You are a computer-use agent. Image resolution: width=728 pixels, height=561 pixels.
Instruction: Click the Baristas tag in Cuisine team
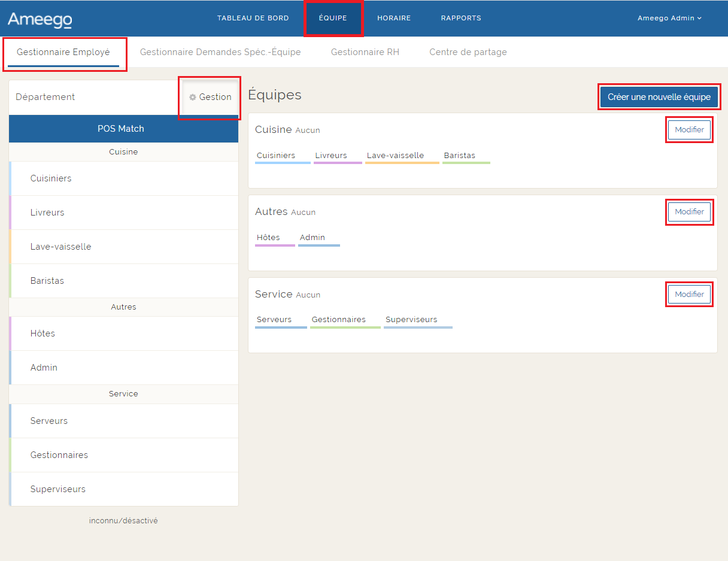459,156
